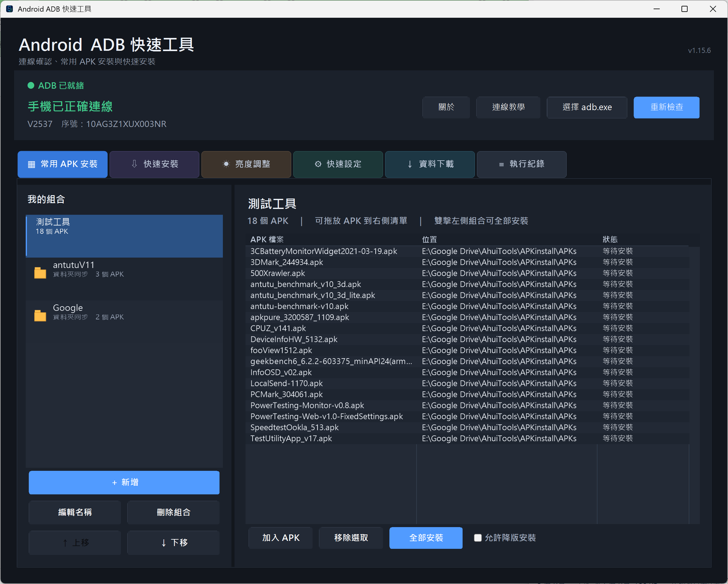
Task: Select SpeedtestOokla_513.apk row
Action: [467, 427]
